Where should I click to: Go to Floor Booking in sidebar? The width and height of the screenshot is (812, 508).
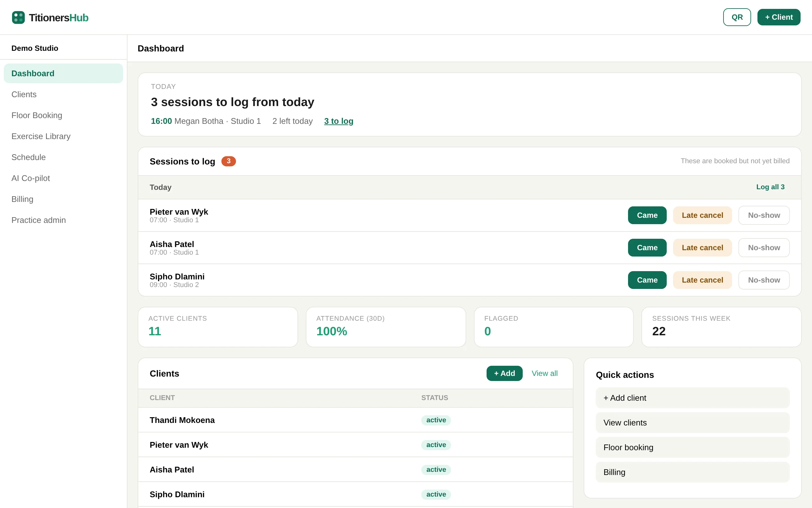[63, 115]
